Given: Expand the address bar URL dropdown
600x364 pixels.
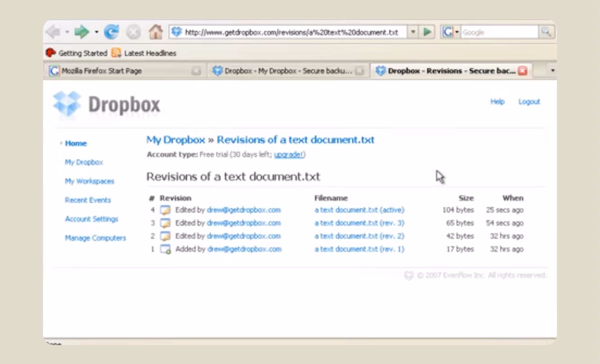Looking at the screenshot, I should 413,32.
